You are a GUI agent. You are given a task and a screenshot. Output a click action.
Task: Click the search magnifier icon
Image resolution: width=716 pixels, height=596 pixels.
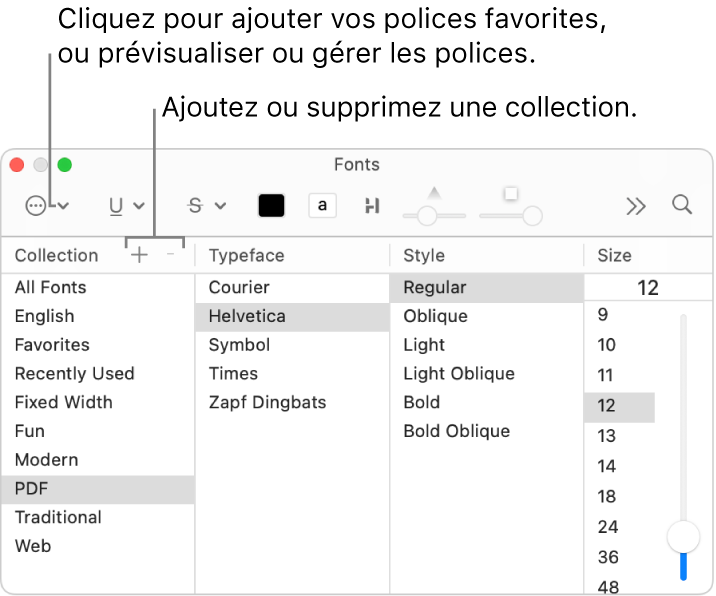point(682,205)
